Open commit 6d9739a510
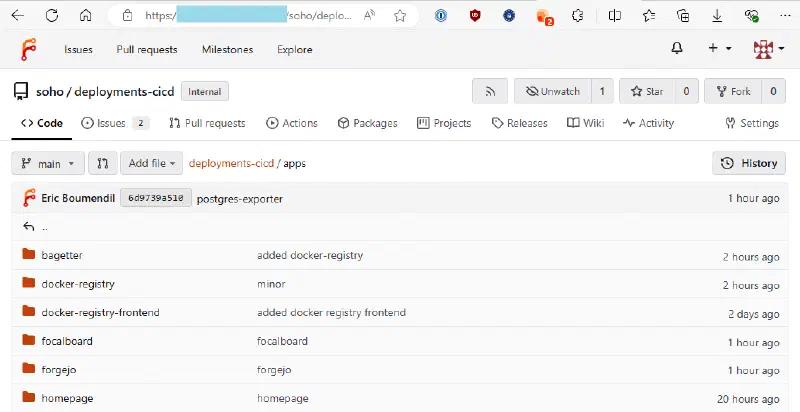This screenshot has width=800, height=412. pyautogui.click(x=156, y=198)
